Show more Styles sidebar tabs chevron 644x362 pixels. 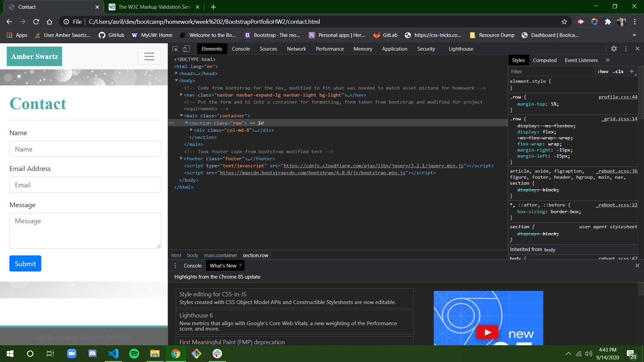608,60
